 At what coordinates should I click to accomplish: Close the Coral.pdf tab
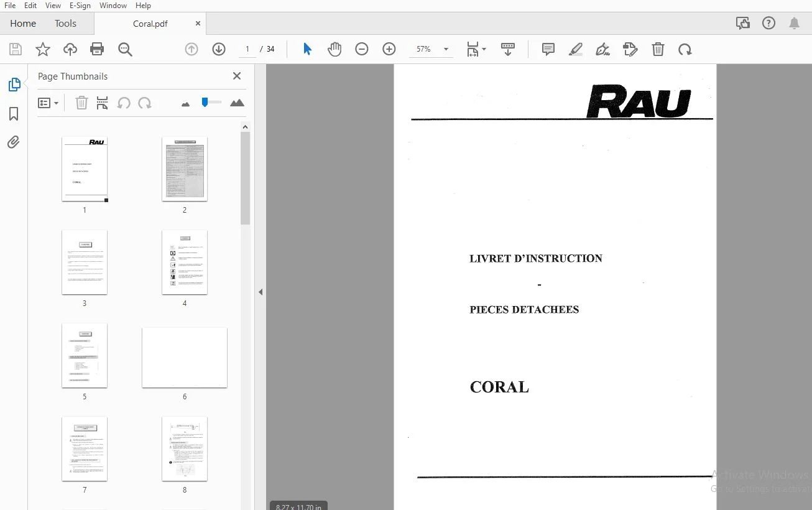[198, 24]
